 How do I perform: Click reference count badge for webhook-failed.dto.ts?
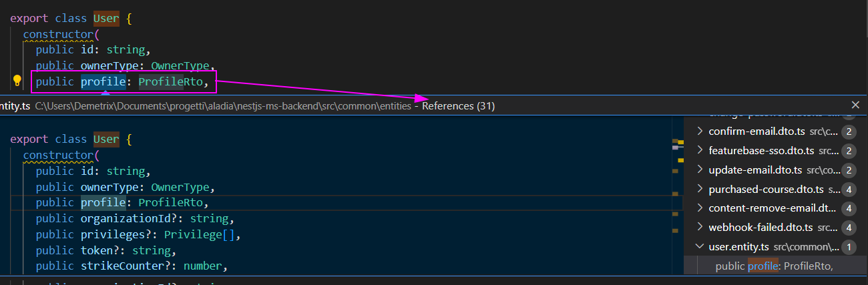849,228
